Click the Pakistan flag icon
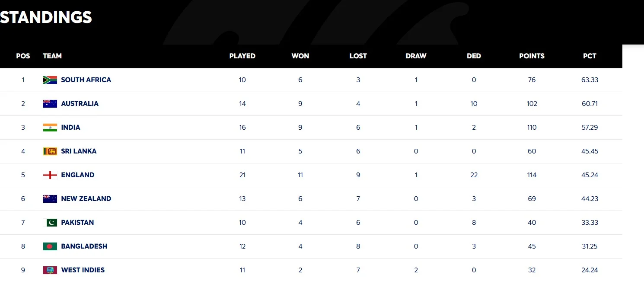The width and height of the screenshot is (644, 281). 50,223
